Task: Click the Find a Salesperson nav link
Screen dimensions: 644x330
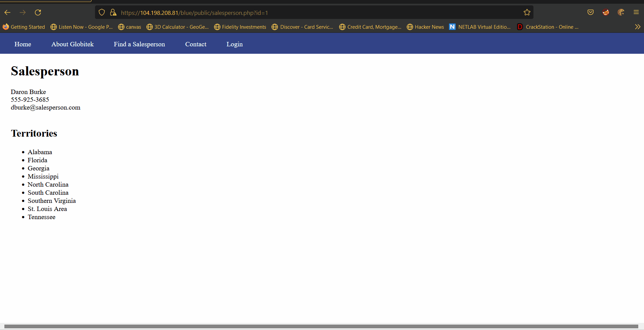Action: coord(139,44)
